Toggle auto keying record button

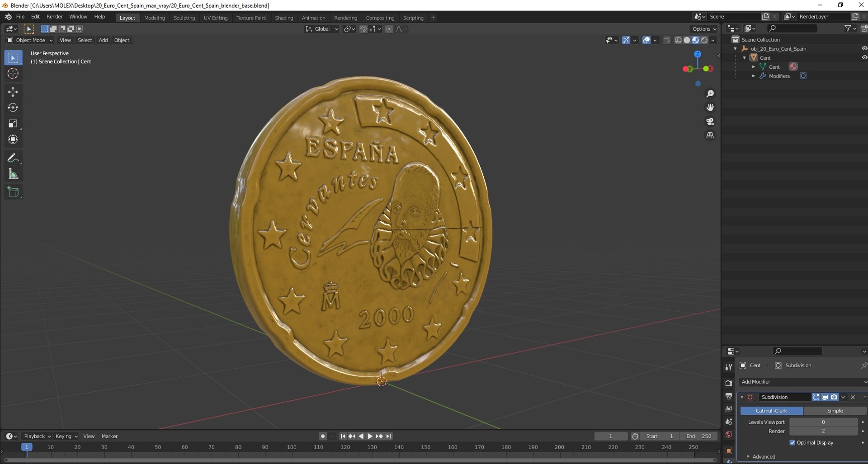click(x=322, y=436)
